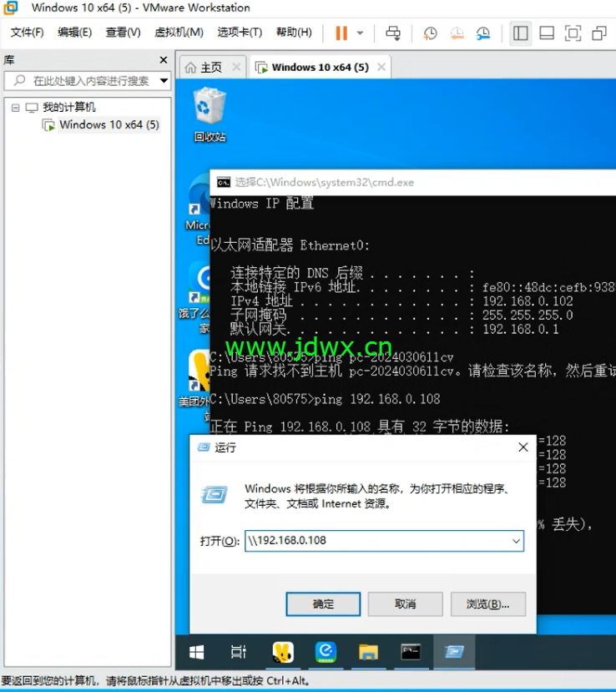This screenshot has width=616, height=692.
Task: Close the 运行 dialog
Action: point(523,447)
